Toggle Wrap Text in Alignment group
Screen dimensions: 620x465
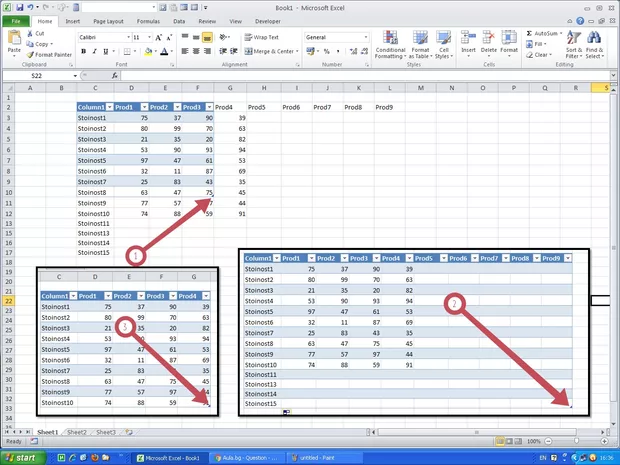pyautogui.click(x=264, y=37)
